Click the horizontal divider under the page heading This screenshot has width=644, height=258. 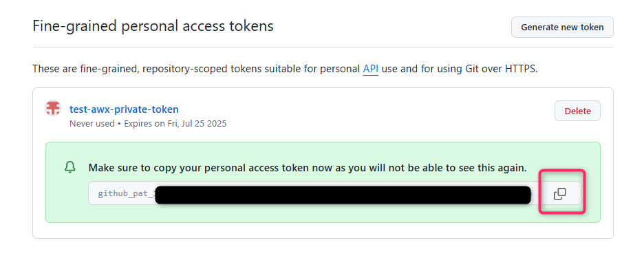(323, 47)
